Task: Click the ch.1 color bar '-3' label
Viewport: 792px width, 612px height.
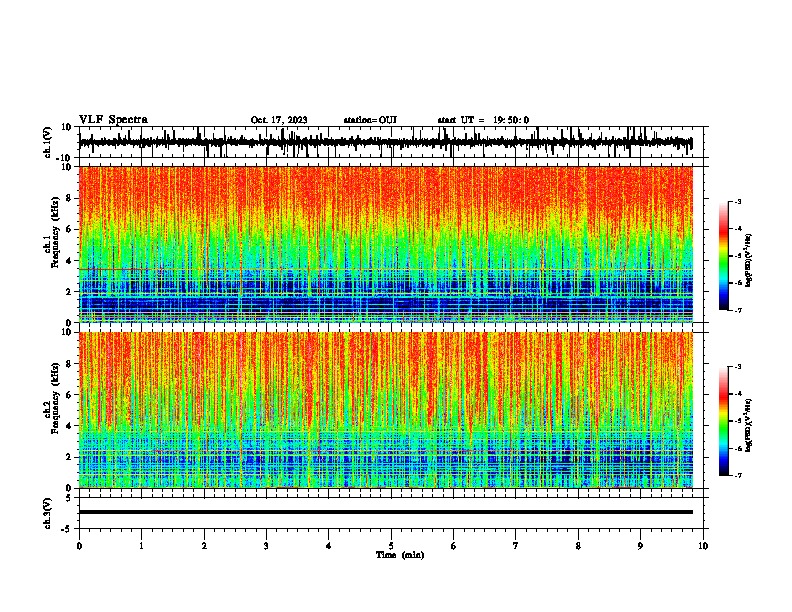Action: point(738,201)
